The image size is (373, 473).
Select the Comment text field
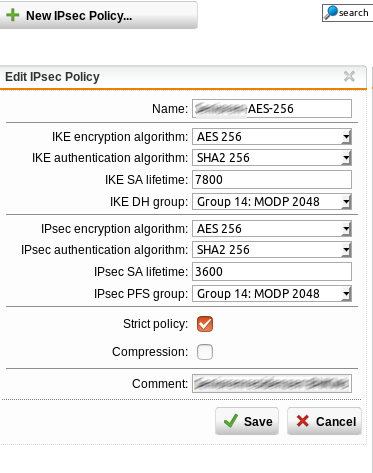click(272, 384)
